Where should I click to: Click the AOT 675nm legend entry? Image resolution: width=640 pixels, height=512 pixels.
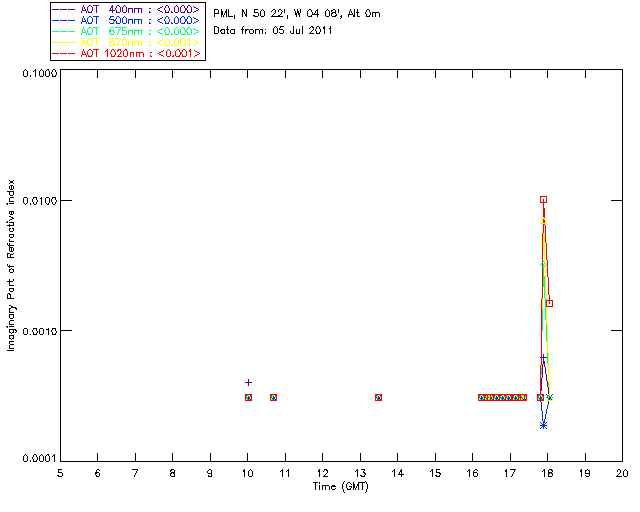tap(128, 31)
